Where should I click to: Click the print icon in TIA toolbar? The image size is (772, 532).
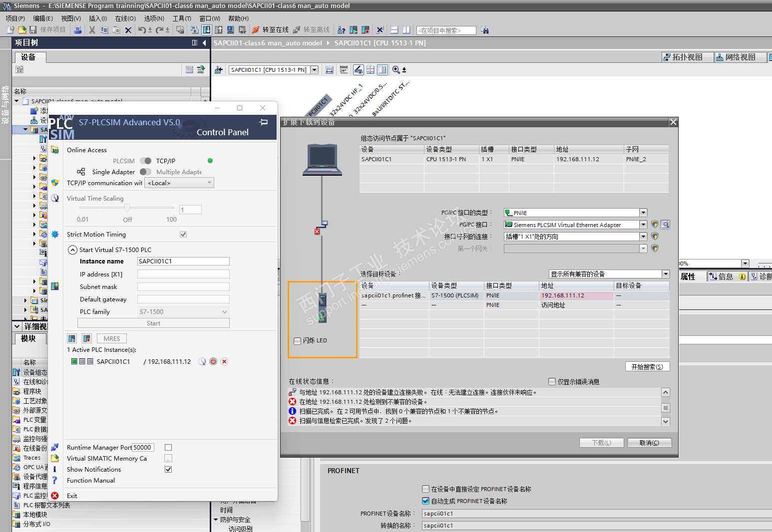click(78, 30)
